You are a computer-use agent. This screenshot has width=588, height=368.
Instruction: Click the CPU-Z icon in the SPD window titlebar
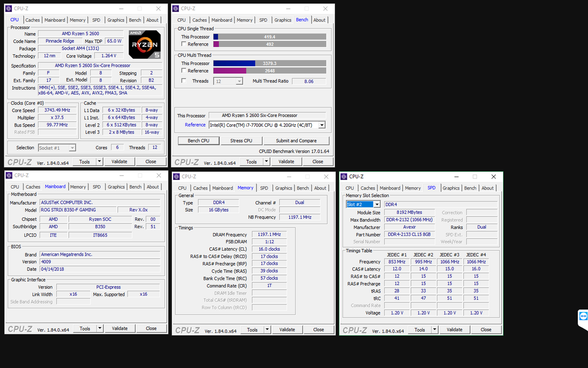(x=343, y=177)
